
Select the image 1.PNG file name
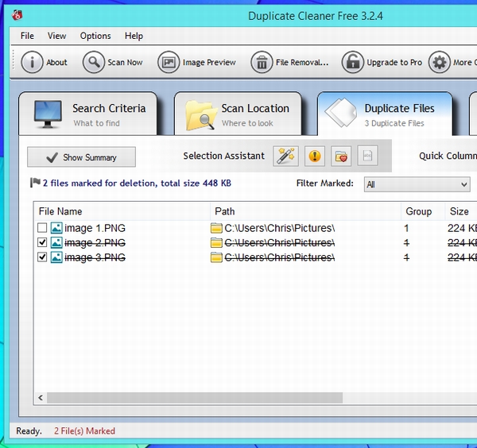click(95, 228)
